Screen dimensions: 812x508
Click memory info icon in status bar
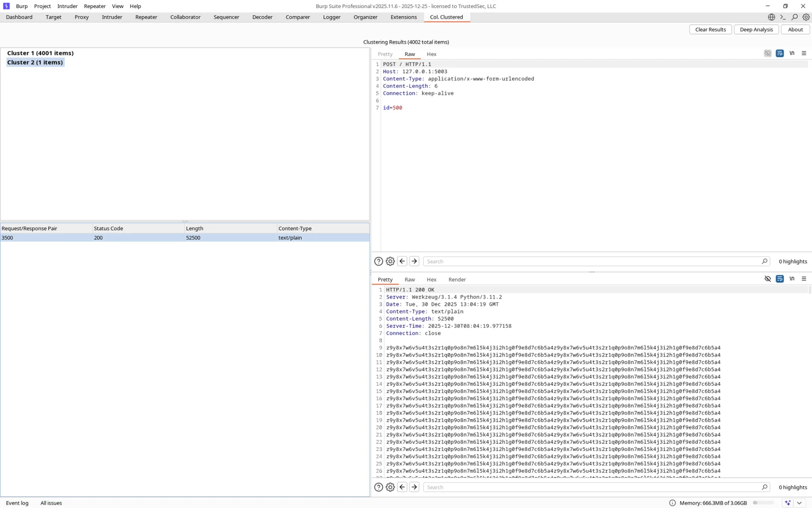coord(672,503)
